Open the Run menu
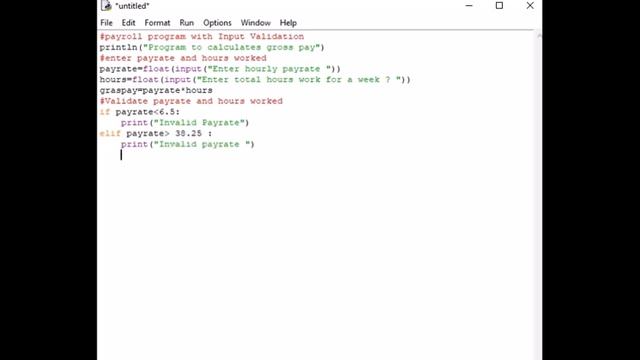The height and width of the screenshot is (360, 640). pyautogui.click(x=187, y=23)
